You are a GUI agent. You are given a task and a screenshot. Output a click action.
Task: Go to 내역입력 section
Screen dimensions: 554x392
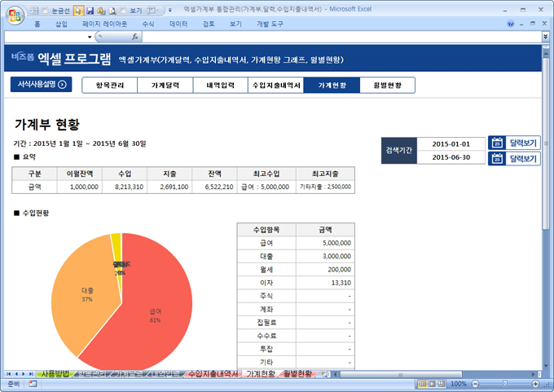[x=221, y=86]
